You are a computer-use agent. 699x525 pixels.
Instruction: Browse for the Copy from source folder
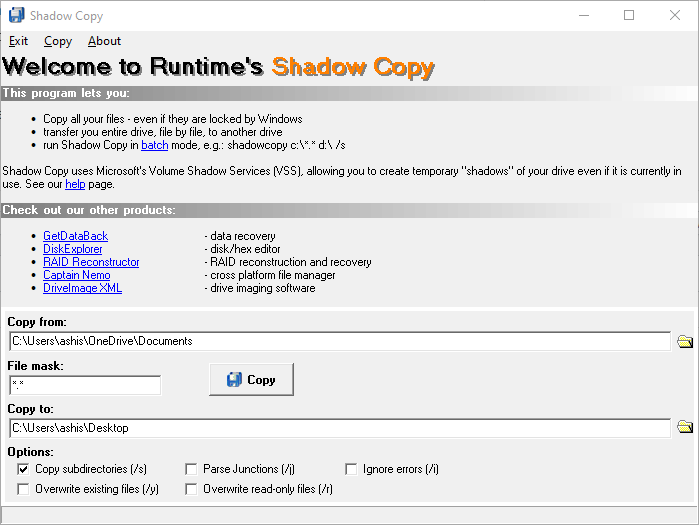click(685, 341)
